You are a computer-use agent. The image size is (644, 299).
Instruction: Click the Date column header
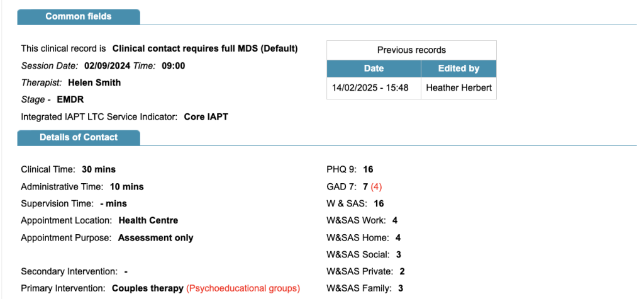pyautogui.click(x=374, y=69)
